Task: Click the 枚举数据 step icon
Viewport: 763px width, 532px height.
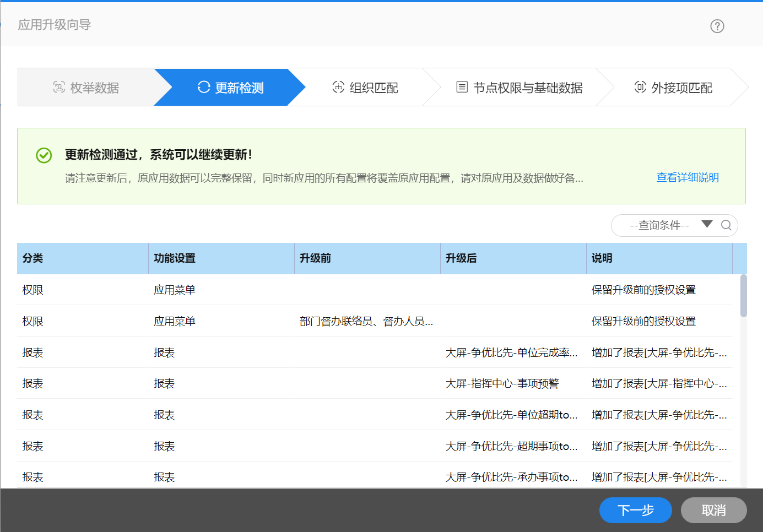Action: (x=59, y=87)
